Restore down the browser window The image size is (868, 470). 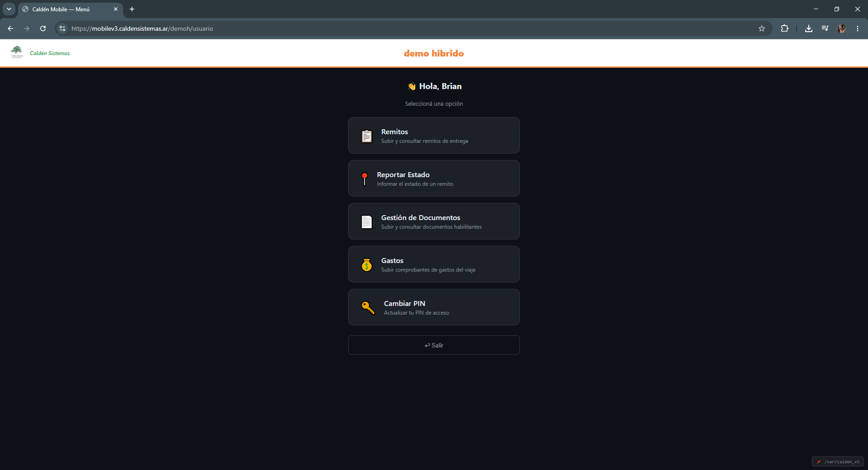coord(837,9)
